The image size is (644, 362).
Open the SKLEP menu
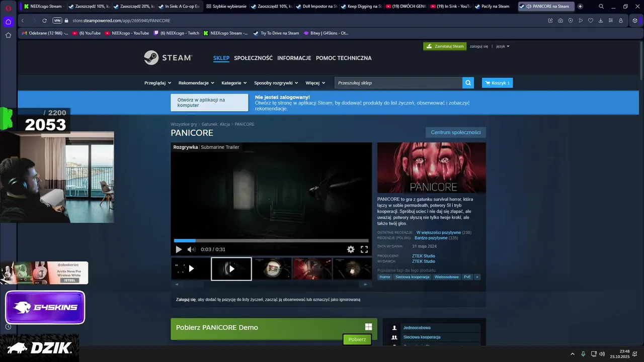(221, 58)
